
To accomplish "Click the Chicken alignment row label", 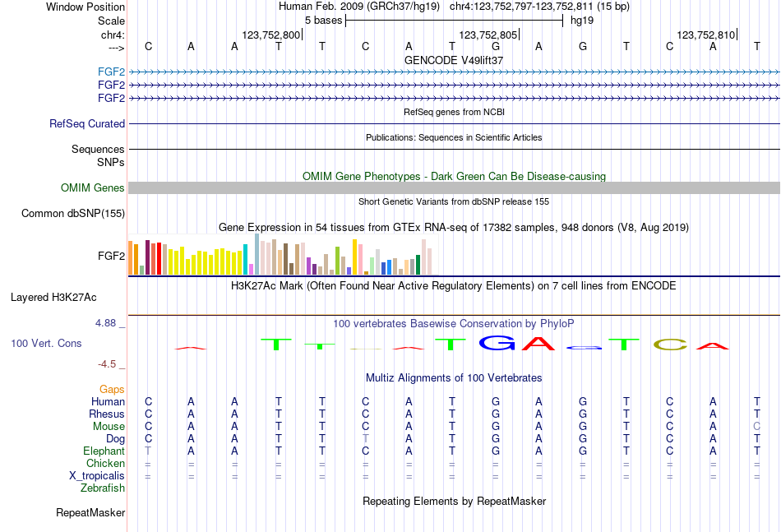I will (105, 464).
